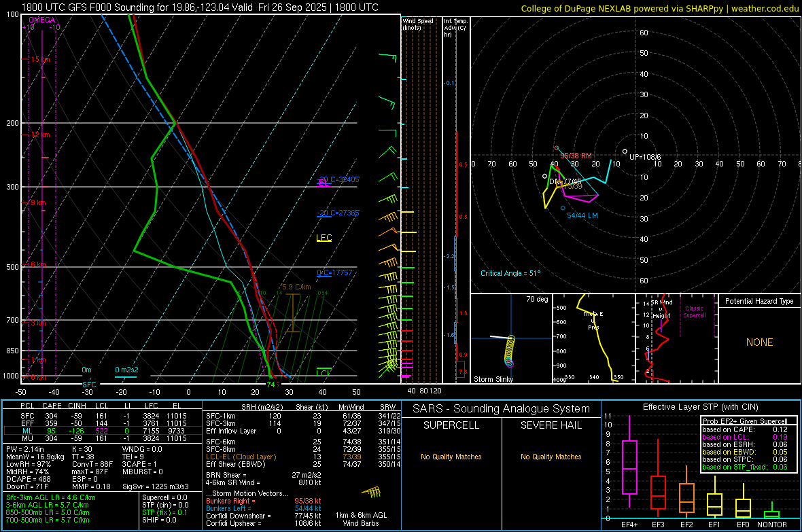Click the -20 C=27365' level label
The image size is (802, 532).
338,213
